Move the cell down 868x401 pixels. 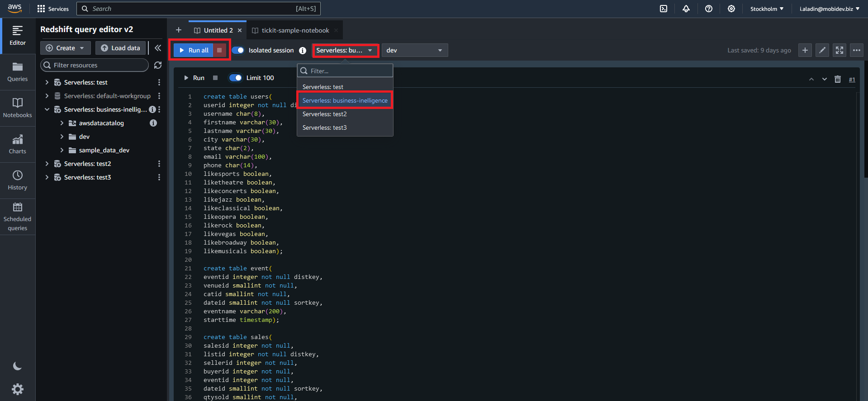825,79
